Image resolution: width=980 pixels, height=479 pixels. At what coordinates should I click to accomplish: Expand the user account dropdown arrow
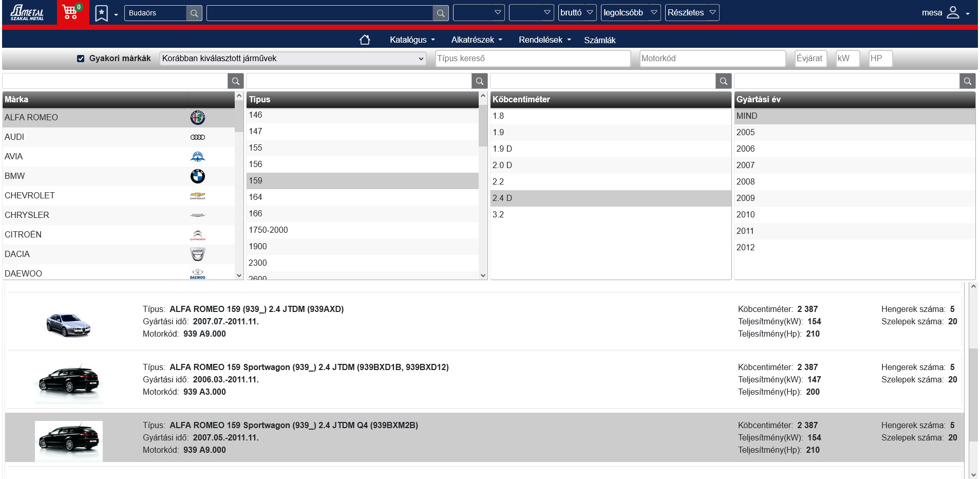[968, 14]
